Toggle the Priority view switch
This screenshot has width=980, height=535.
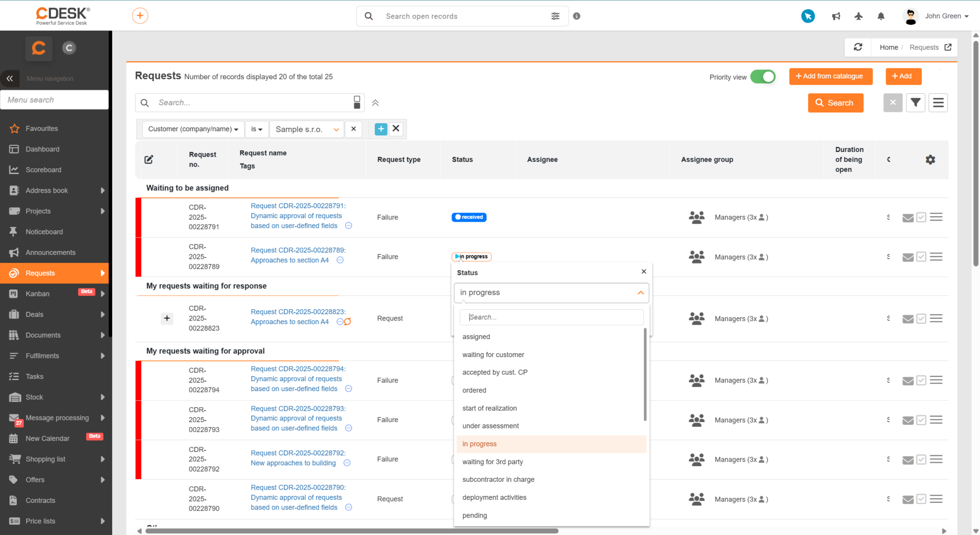tap(763, 77)
